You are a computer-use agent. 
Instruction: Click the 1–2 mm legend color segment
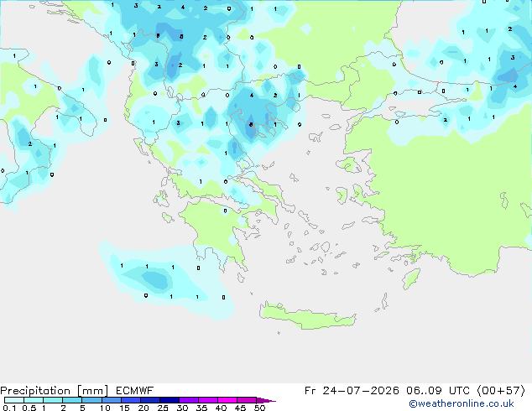click(x=53, y=400)
